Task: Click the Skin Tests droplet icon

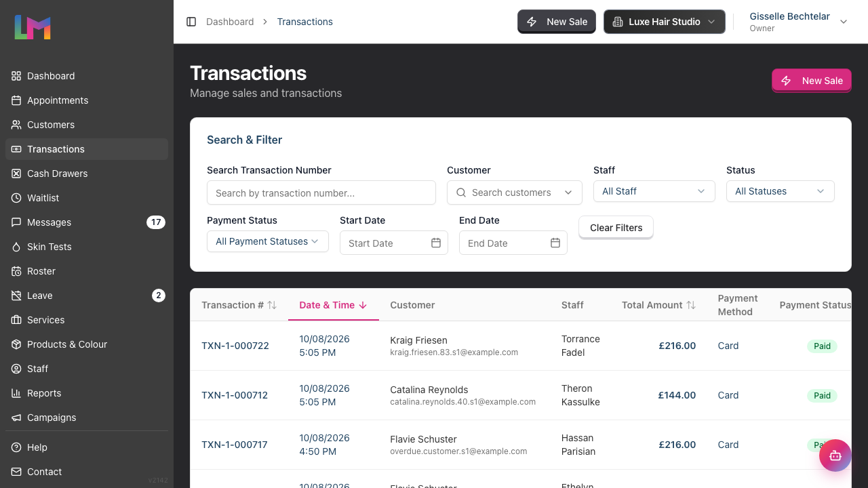Action: click(16, 247)
